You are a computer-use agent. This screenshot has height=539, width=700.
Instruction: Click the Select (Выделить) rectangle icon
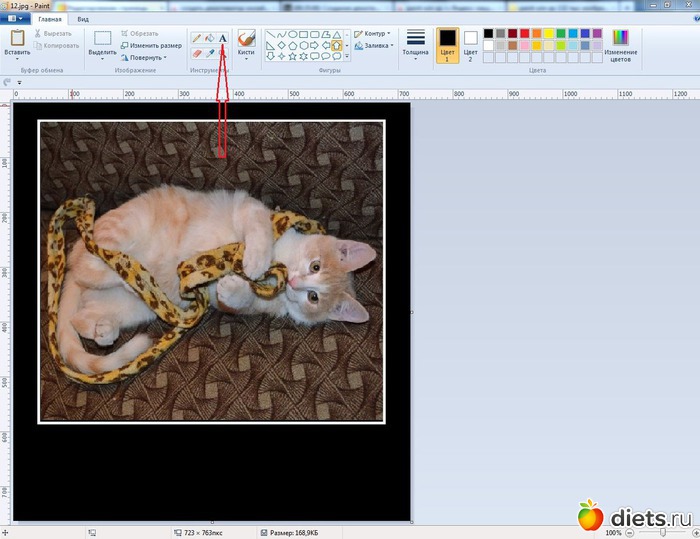pos(102,38)
